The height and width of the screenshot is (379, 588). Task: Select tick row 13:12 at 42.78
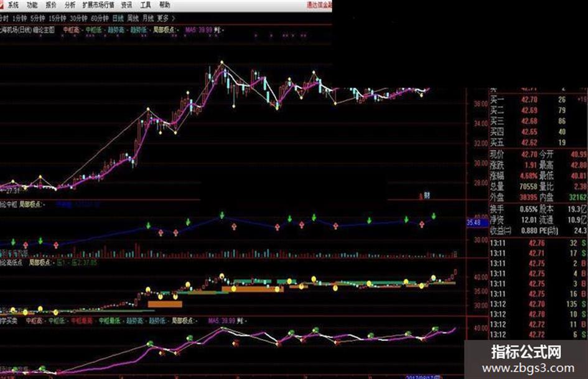538,314
